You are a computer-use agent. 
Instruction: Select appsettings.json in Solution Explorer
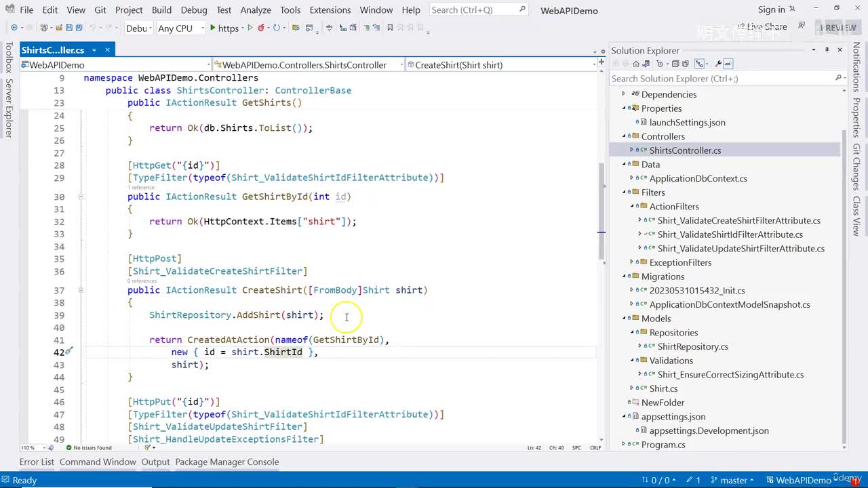(x=673, y=417)
